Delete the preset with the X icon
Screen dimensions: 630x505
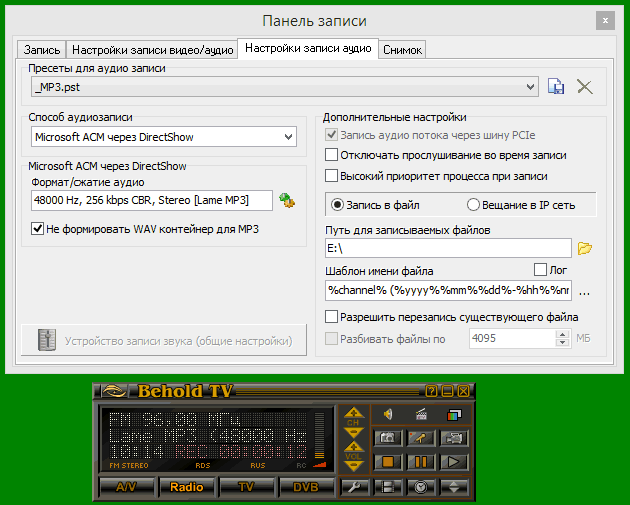click(585, 86)
